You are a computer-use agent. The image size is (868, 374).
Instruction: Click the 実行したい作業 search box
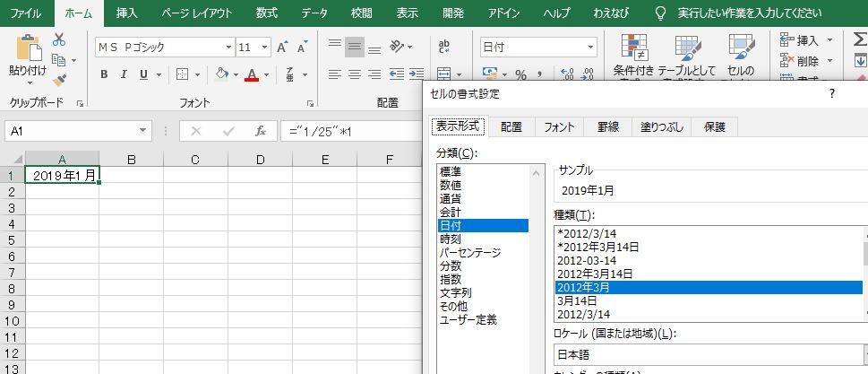click(x=750, y=13)
